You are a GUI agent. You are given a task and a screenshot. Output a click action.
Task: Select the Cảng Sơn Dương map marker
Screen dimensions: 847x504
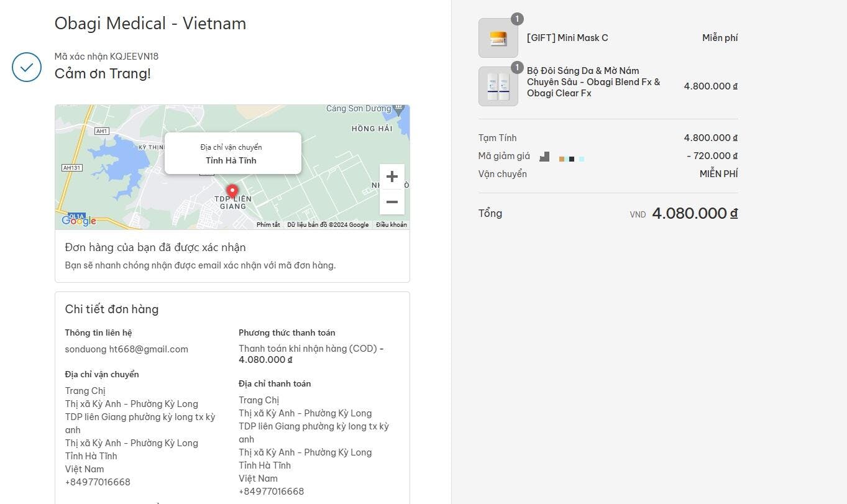399,108
